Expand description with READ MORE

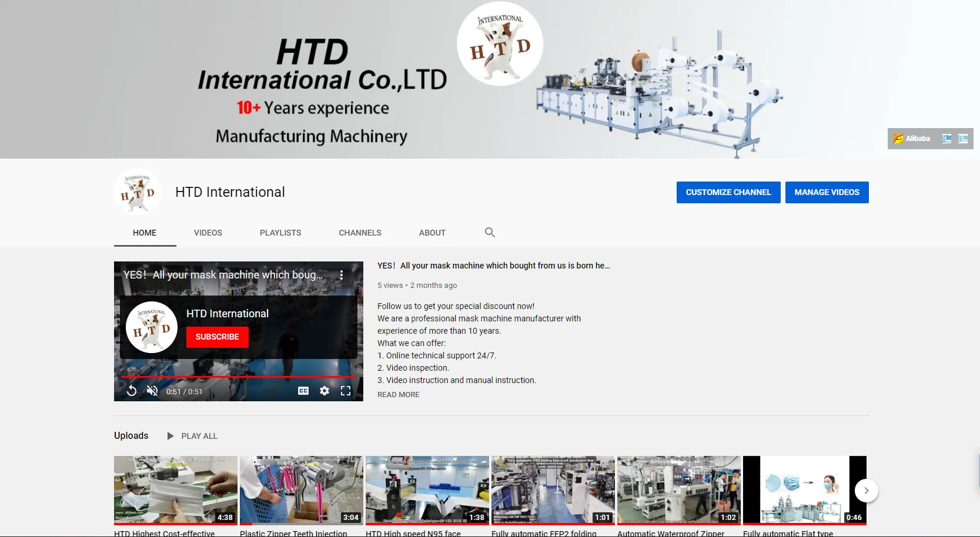398,395
